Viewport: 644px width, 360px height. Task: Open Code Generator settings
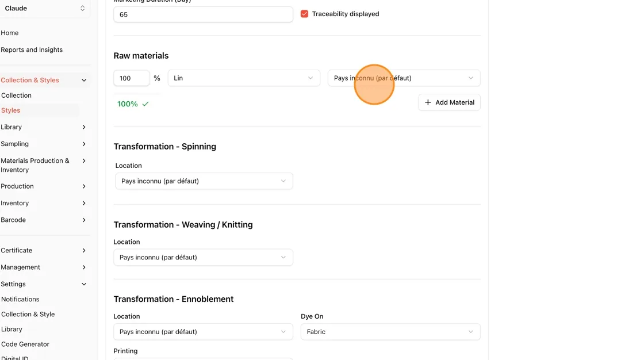tap(25, 344)
